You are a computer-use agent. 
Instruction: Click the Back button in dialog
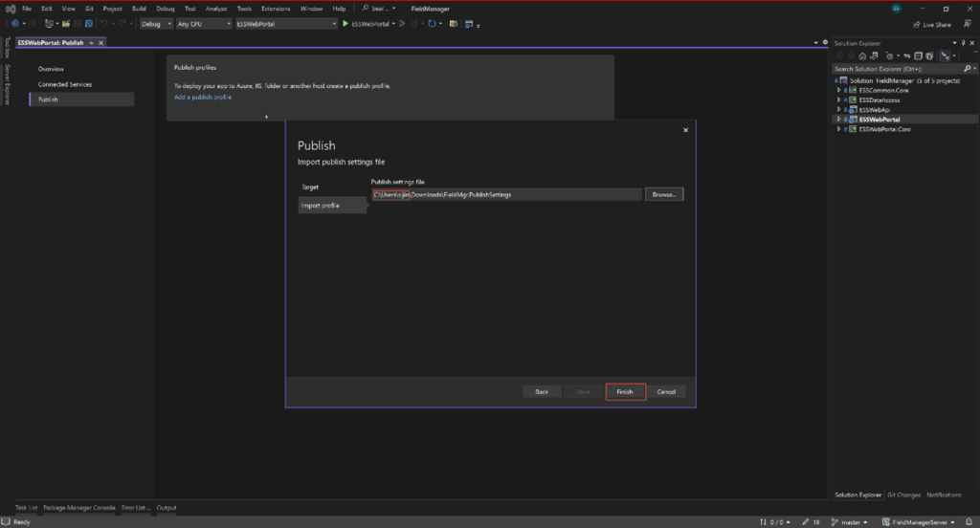[x=542, y=392]
